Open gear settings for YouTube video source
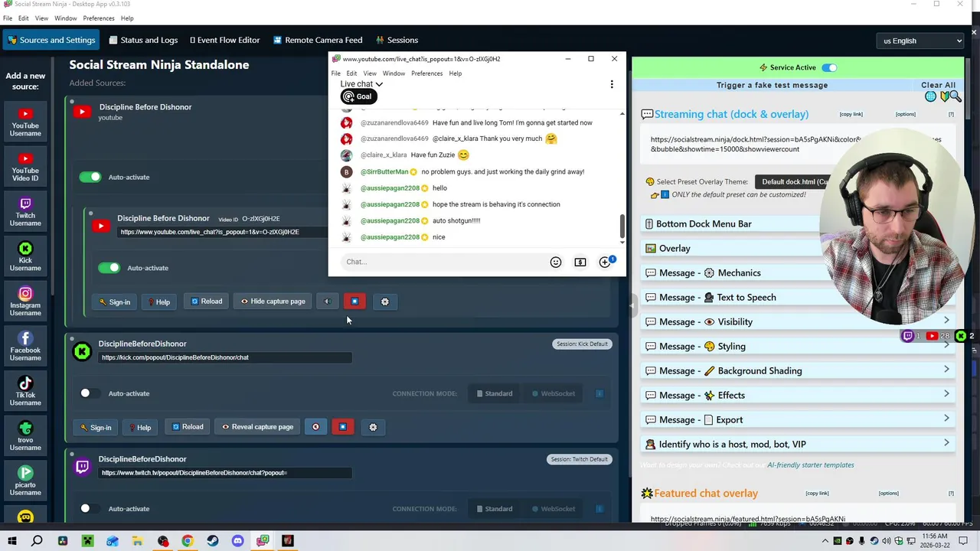The width and height of the screenshot is (980, 551). (384, 302)
